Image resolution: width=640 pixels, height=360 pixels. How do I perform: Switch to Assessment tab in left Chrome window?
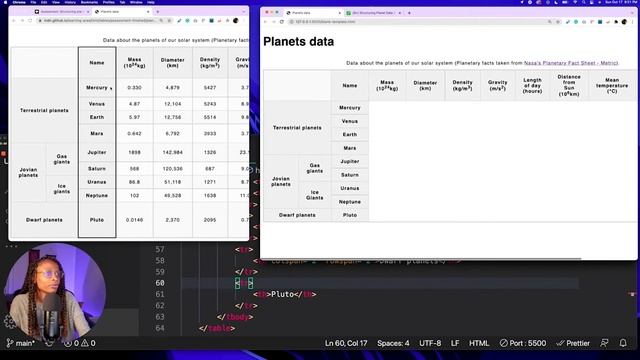(x=62, y=11)
